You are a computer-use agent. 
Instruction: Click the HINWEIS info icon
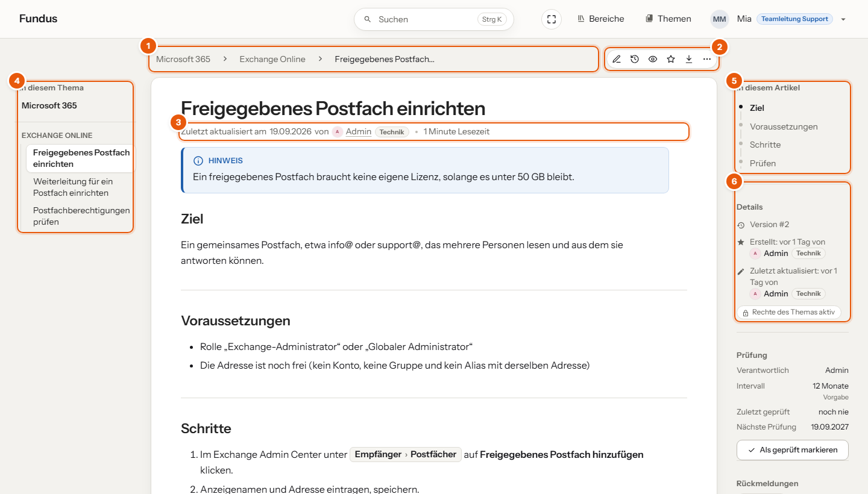pos(198,161)
